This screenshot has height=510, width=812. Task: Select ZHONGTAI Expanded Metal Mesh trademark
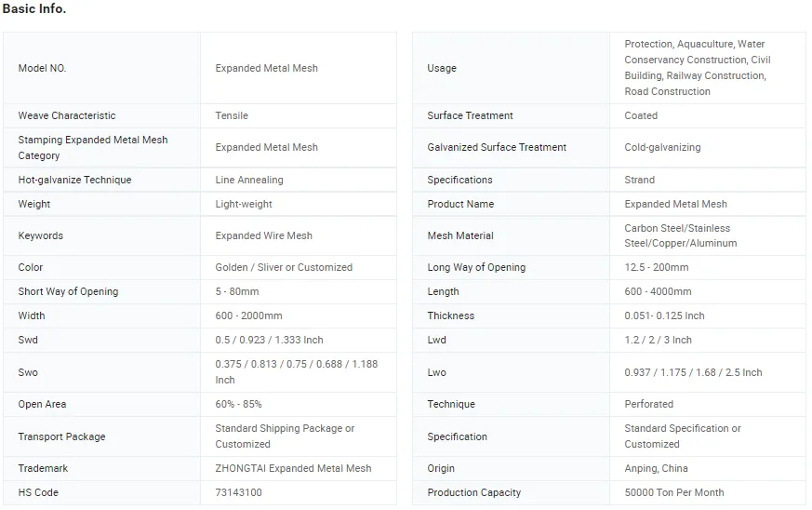click(293, 468)
